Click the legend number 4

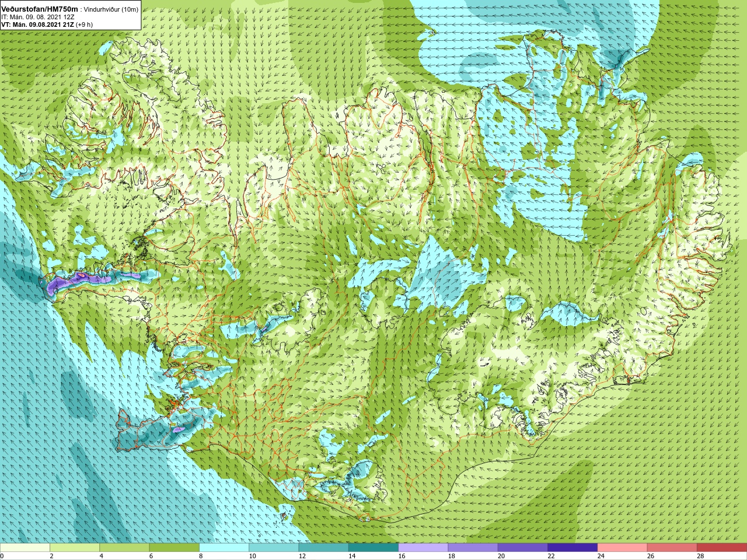coord(102,556)
